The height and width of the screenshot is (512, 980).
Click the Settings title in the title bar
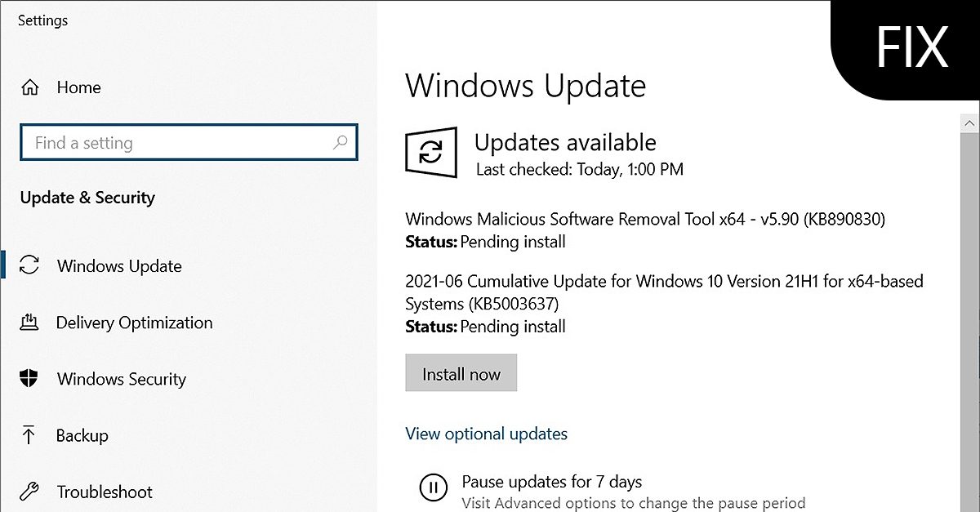click(42, 20)
